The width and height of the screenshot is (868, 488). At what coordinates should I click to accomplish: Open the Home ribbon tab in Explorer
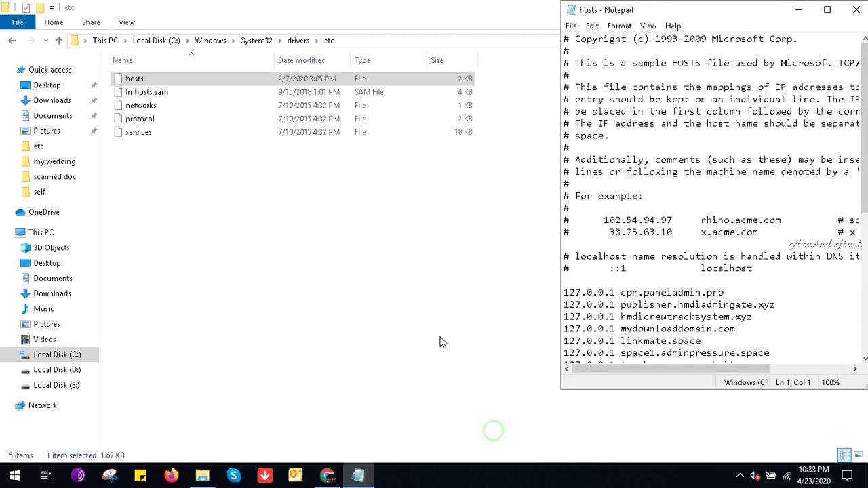[54, 22]
